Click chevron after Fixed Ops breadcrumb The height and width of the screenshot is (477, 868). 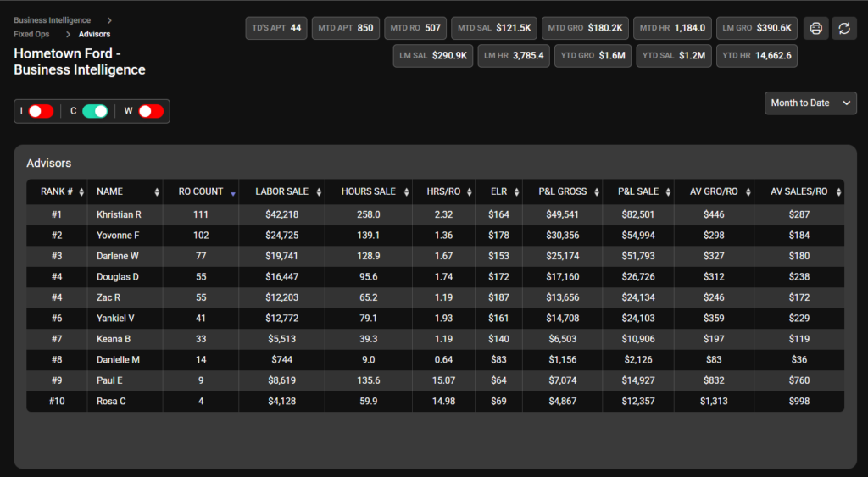[x=68, y=34]
